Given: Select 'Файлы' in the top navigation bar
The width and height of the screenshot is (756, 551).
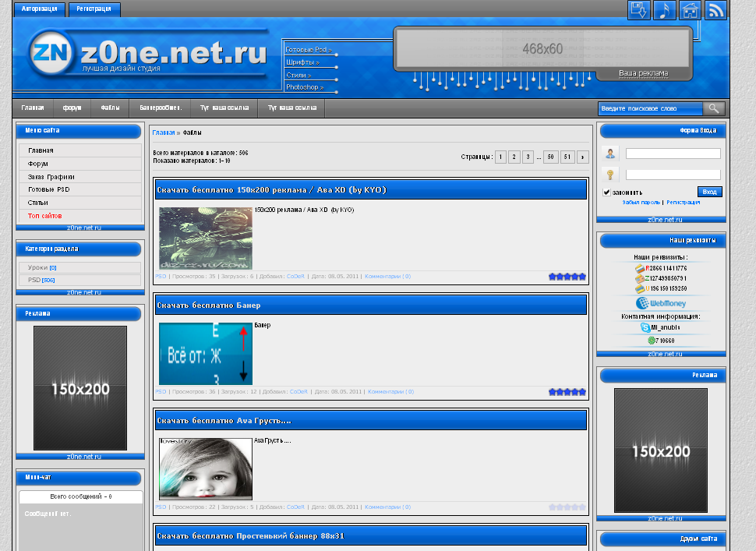Looking at the screenshot, I should [110, 108].
